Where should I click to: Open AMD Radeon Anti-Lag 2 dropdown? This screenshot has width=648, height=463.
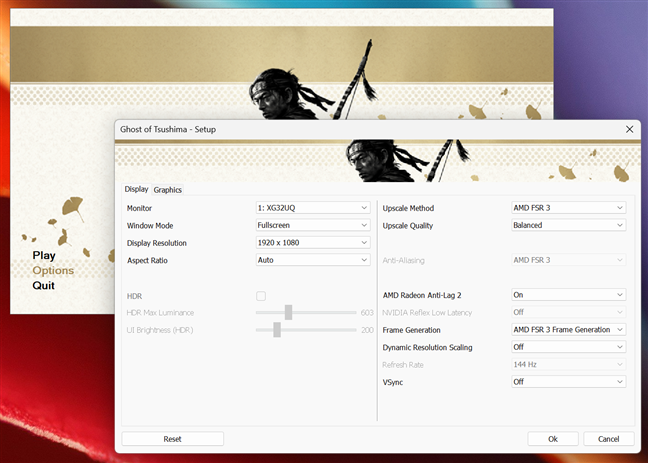coord(569,295)
